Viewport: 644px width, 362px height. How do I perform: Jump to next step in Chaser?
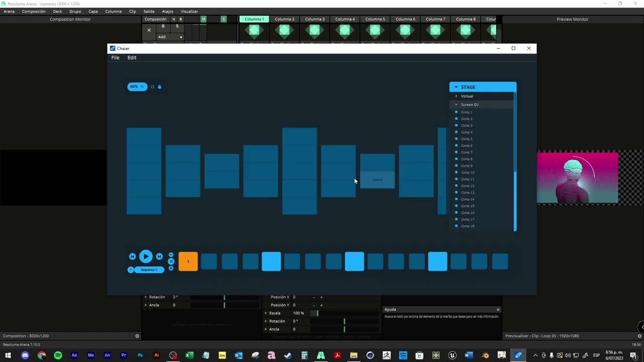(x=159, y=256)
